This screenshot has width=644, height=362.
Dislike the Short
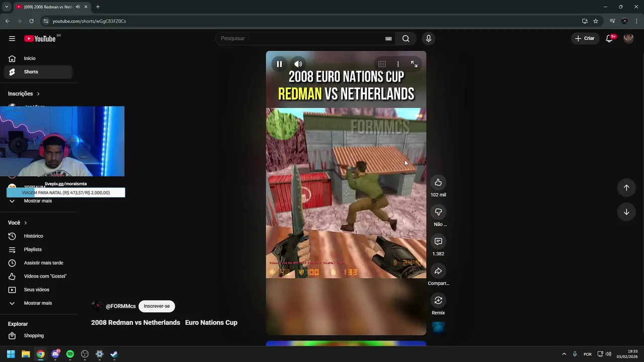point(438,212)
